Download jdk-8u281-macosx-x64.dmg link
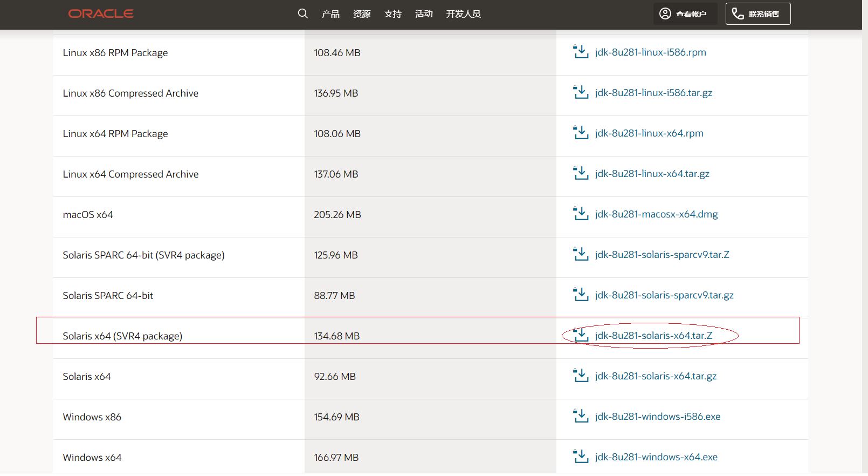This screenshot has width=868, height=476. tap(656, 214)
